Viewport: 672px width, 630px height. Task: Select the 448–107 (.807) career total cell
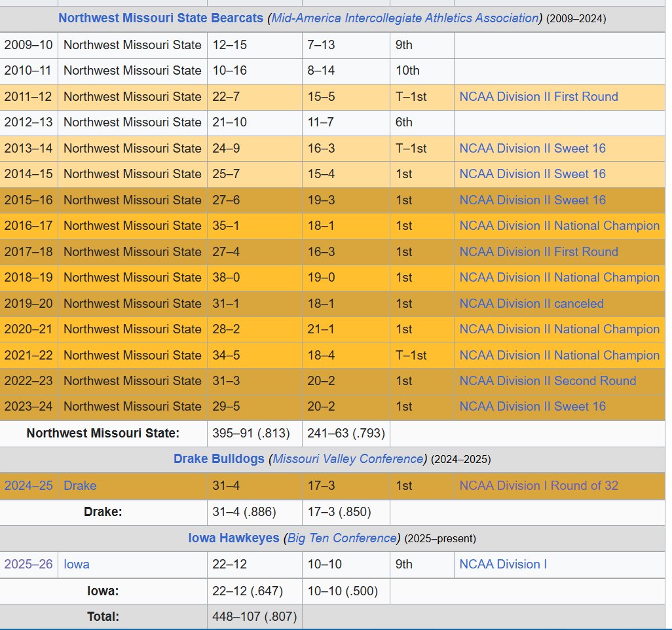tap(255, 617)
